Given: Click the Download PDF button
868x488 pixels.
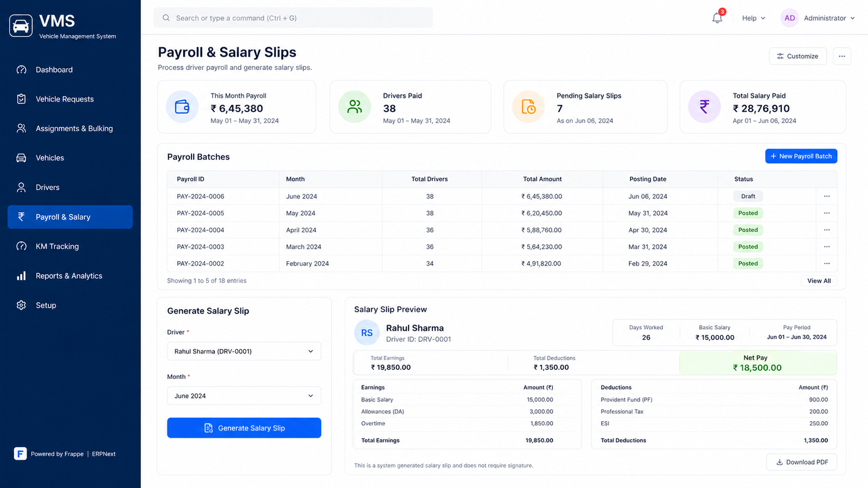Looking at the screenshot, I should click(x=802, y=462).
